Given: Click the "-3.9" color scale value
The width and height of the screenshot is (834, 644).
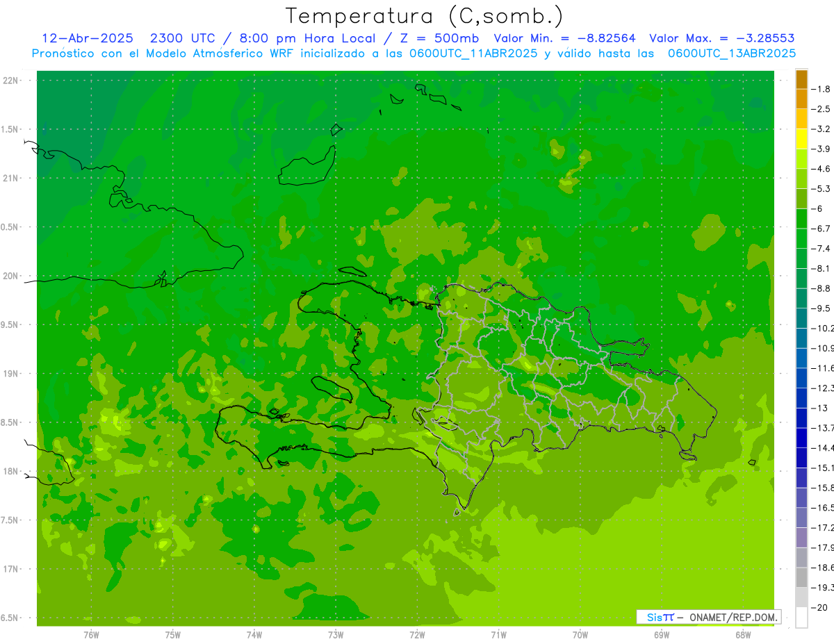Looking at the screenshot, I should [821, 149].
